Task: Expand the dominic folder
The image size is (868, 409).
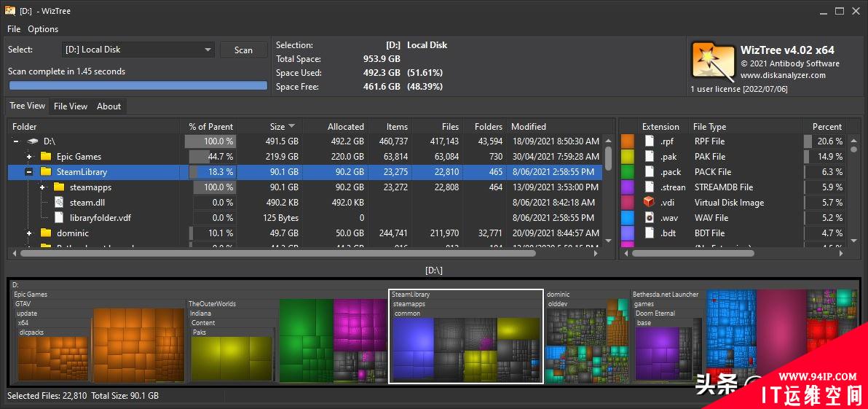Action: click(29, 233)
